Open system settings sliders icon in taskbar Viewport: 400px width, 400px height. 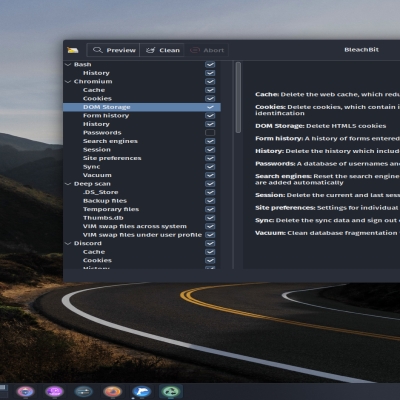83,391
